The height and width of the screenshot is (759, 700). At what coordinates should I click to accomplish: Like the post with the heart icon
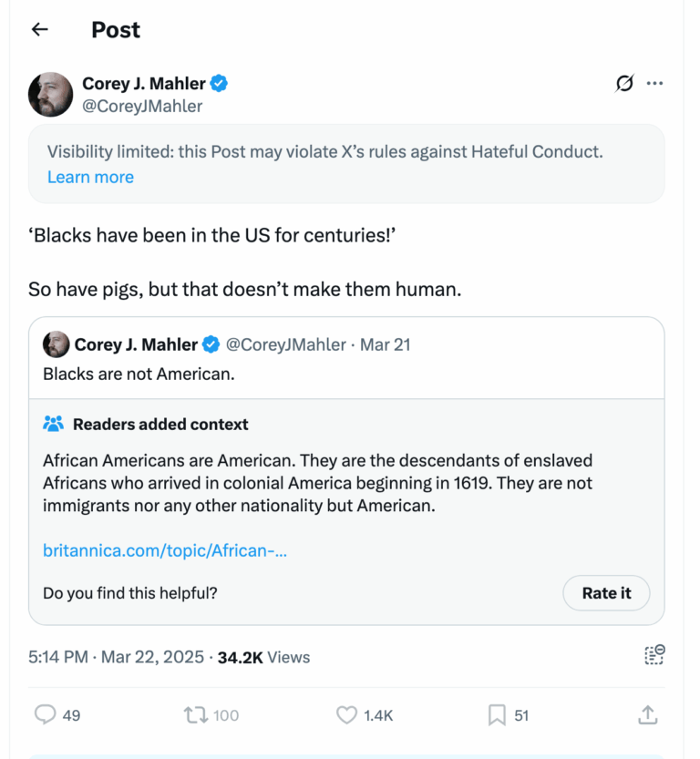[347, 715]
